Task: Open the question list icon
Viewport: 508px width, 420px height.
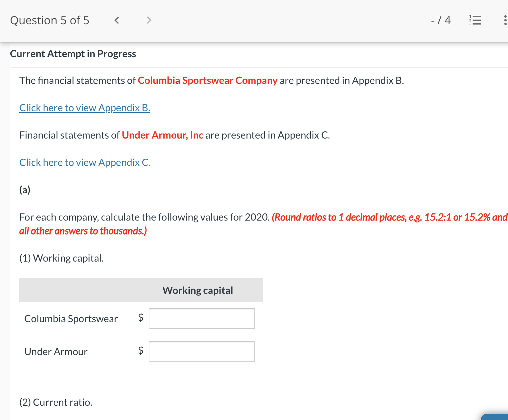Action: click(x=475, y=21)
